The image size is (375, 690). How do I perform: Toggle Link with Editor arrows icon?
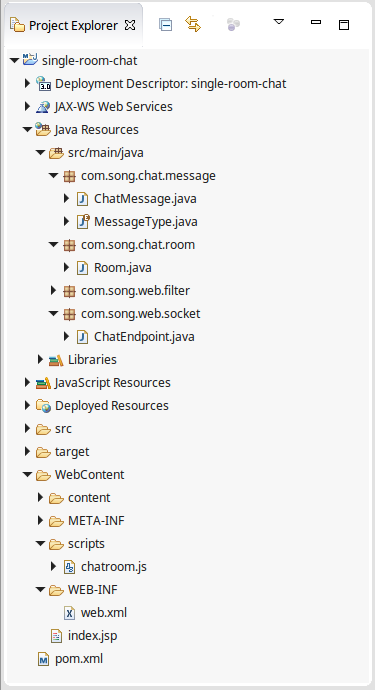[x=193, y=24]
